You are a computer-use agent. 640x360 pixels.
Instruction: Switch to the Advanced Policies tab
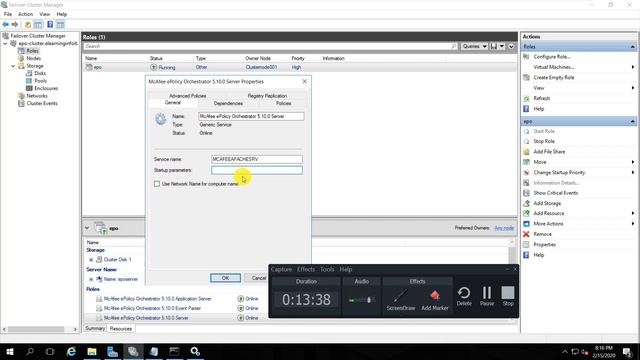[188, 96]
